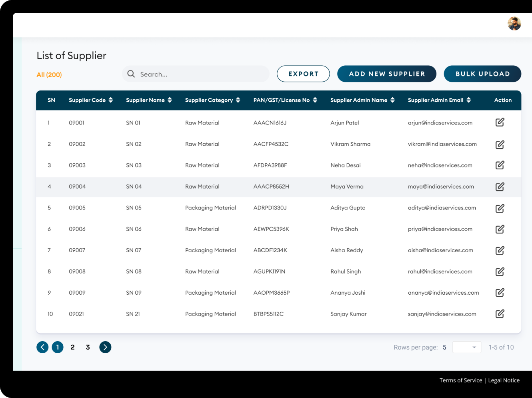The width and height of the screenshot is (532, 398).
Task: Click the search magnifier icon
Action: (x=131, y=74)
